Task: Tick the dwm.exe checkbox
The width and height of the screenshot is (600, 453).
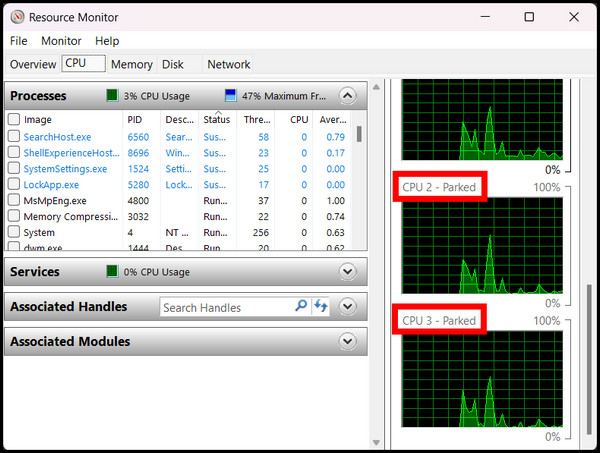Action: tap(14, 246)
